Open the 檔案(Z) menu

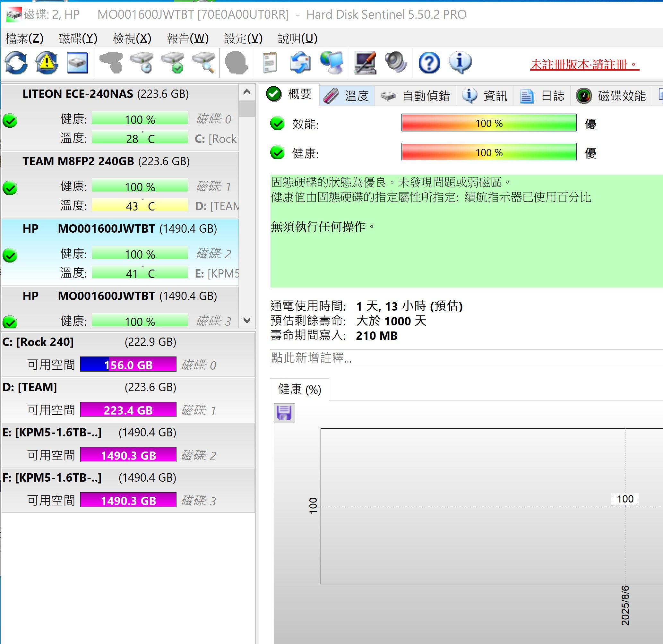pos(24,38)
